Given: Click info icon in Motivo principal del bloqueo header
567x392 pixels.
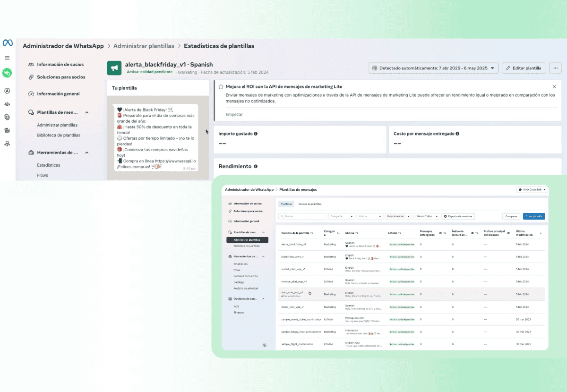Looking at the screenshot, I should click(x=508, y=233).
